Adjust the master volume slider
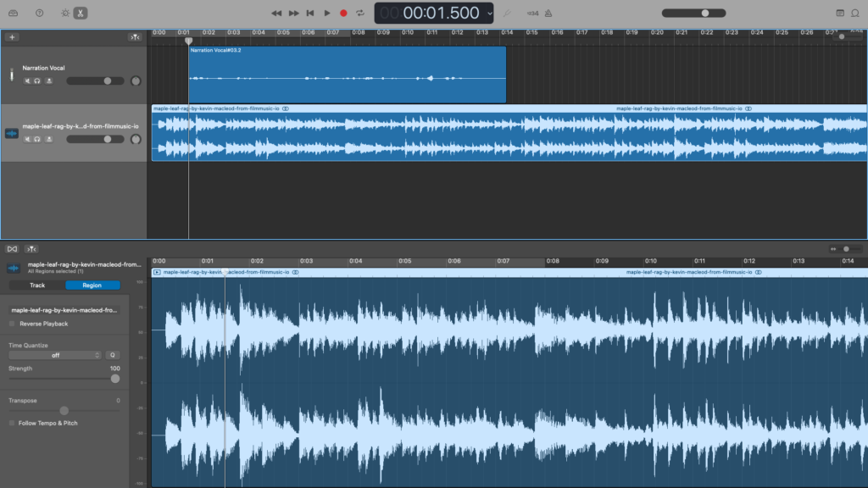Image resolution: width=868 pixels, height=488 pixels. (x=704, y=13)
